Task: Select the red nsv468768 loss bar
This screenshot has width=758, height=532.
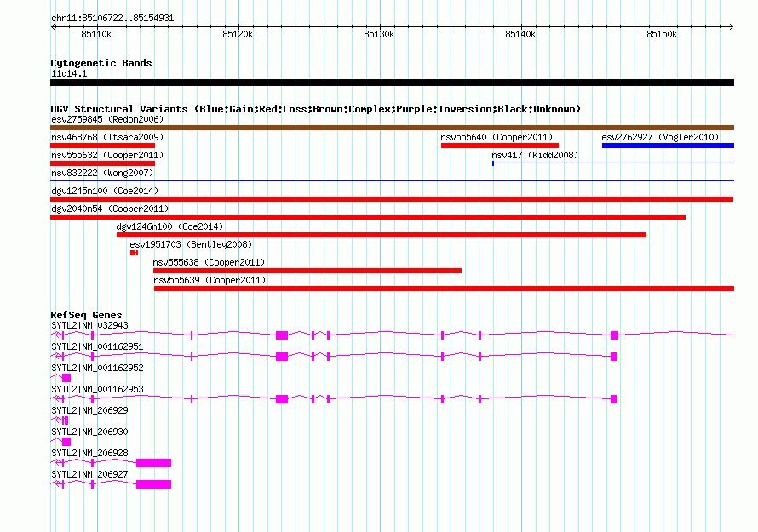Action: click(x=102, y=146)
